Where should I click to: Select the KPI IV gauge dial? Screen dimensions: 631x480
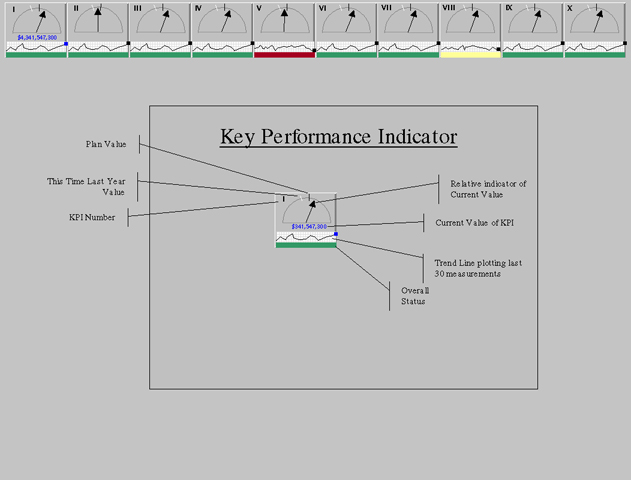pos(222,20)
